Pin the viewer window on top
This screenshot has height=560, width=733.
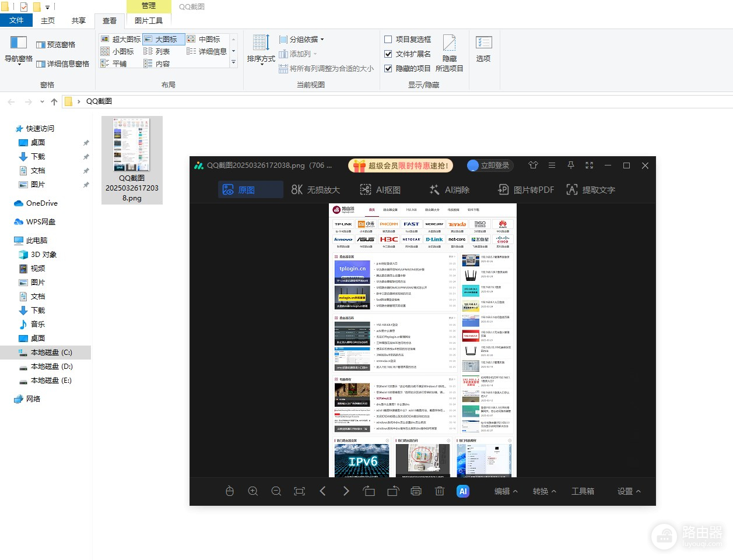click(570, 165)
